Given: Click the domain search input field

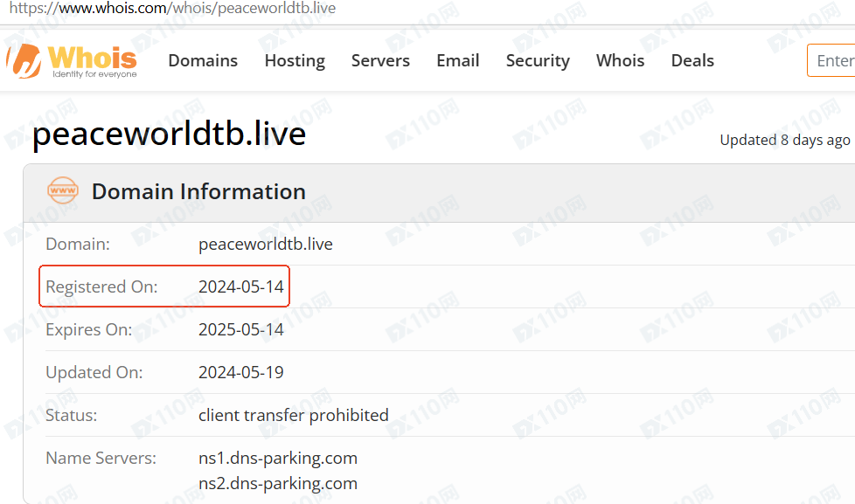Looking at the screenshot, I should point(832,60).
